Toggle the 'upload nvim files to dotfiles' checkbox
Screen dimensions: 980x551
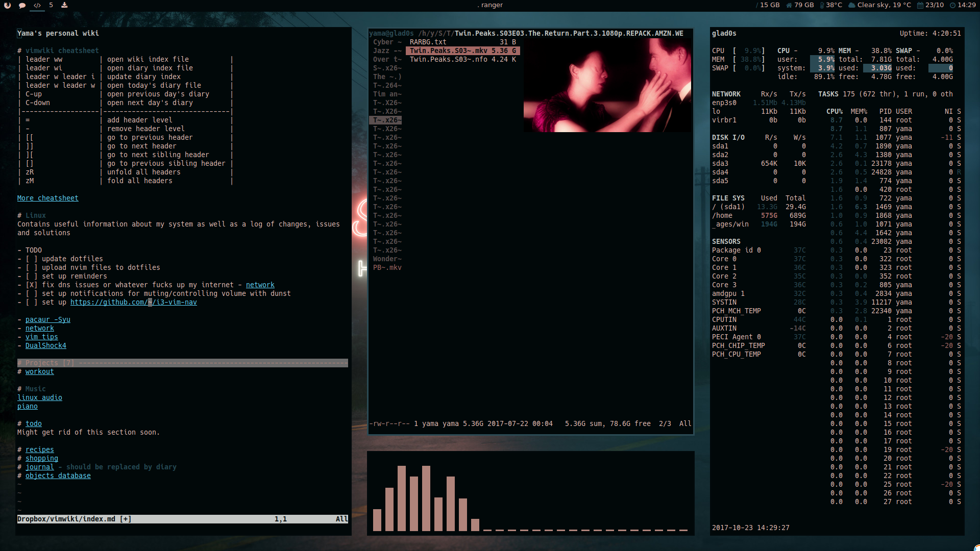pyautogui.click(x=32, y=267)
